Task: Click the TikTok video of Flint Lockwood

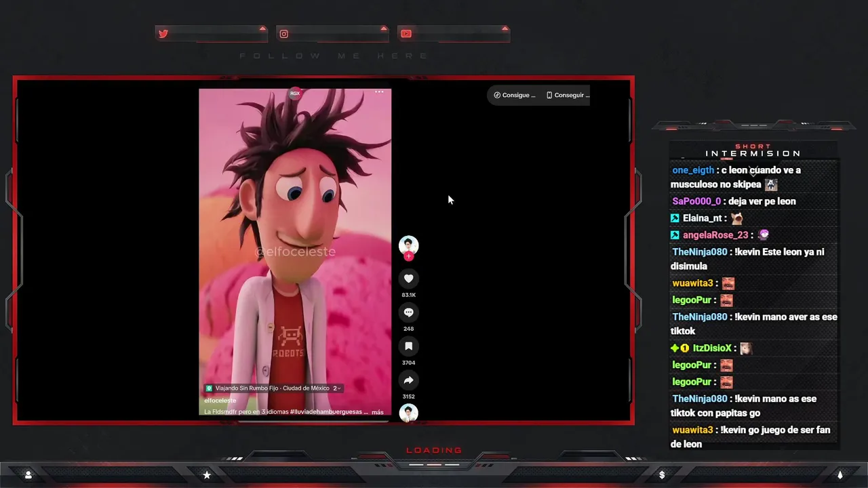Action: tap(295, 252)
